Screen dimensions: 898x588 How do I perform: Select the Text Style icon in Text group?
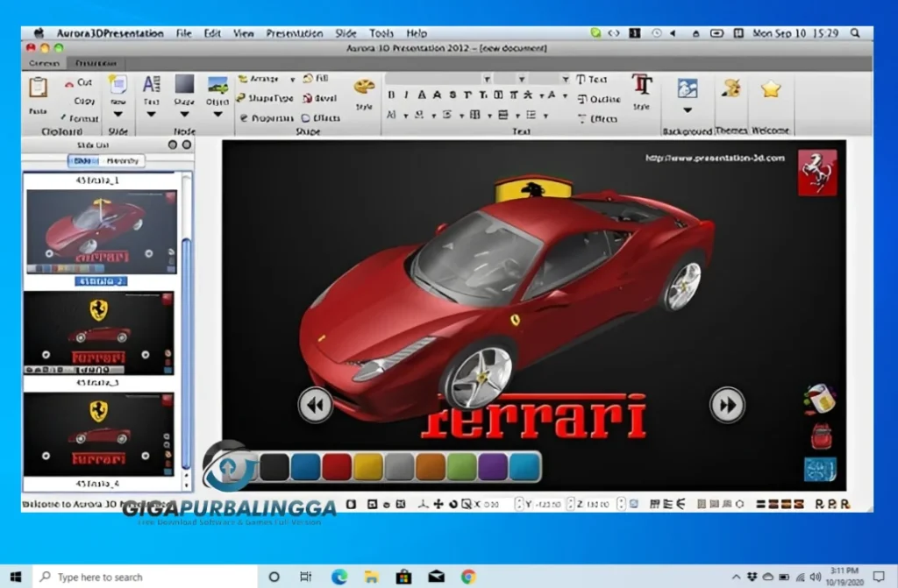click(642, 87)
